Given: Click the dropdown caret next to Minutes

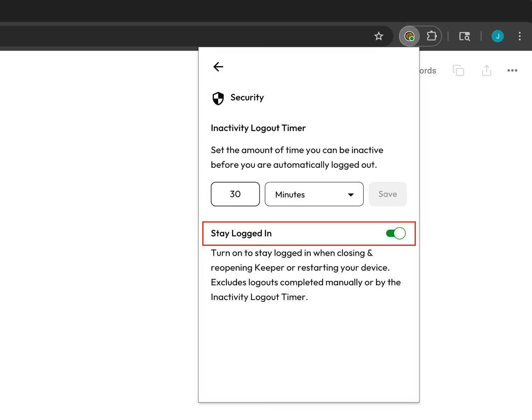Looking at the screenshot, I should [351, 195].
